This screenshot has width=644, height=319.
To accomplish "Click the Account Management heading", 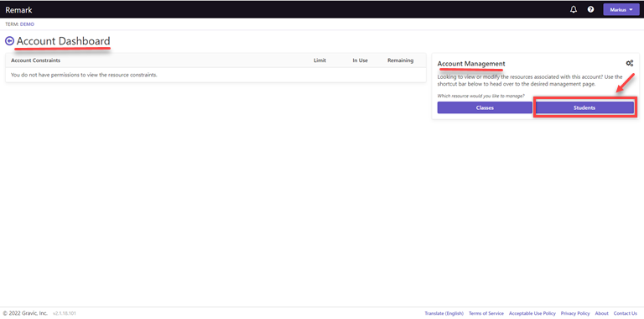I will (471, 64).
